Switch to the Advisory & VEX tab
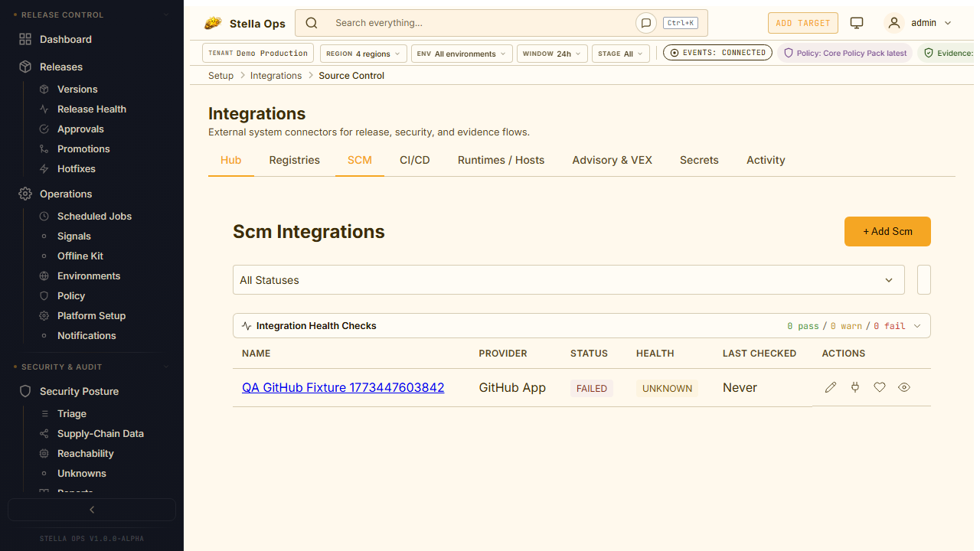 (x=612, y=160)
